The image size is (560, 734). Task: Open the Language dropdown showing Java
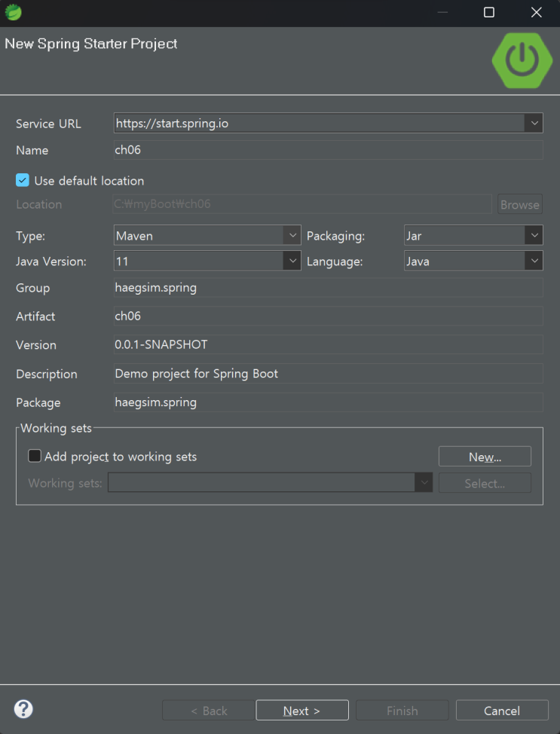(473, 261)
